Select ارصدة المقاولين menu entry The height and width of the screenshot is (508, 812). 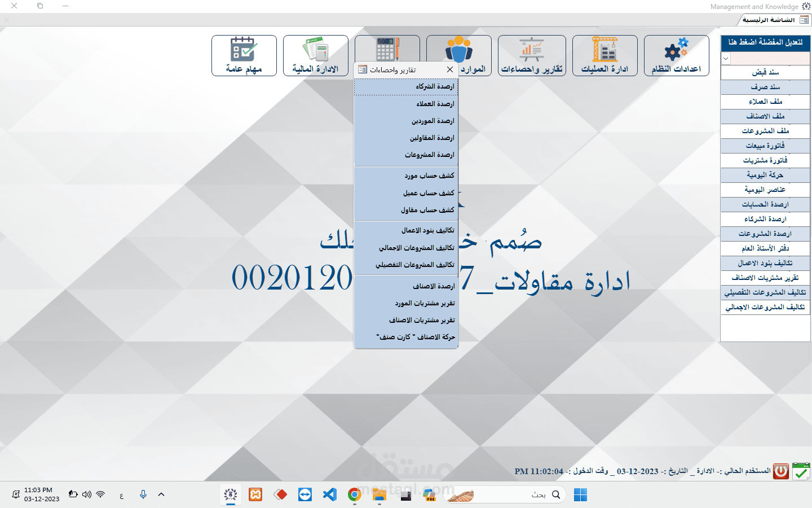(406, 138)
